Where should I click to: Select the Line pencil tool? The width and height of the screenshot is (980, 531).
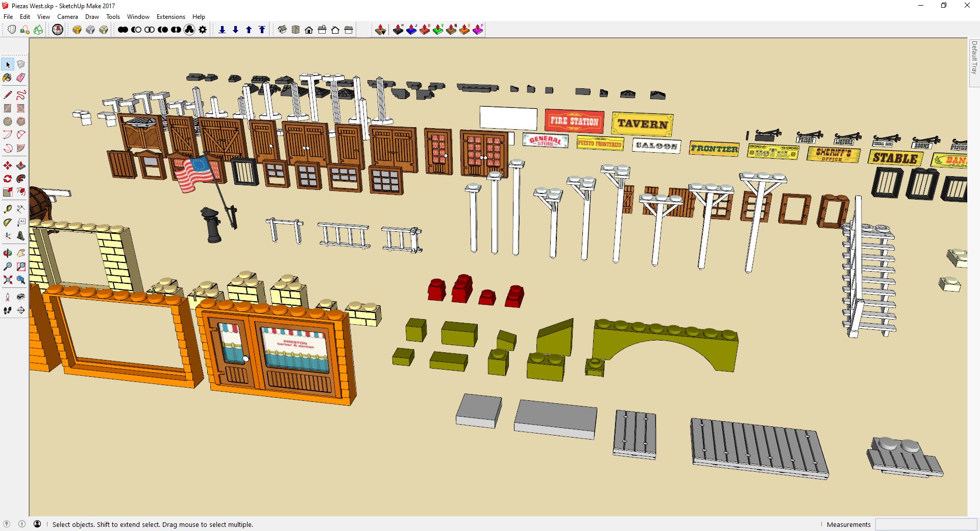coord(8,95)
